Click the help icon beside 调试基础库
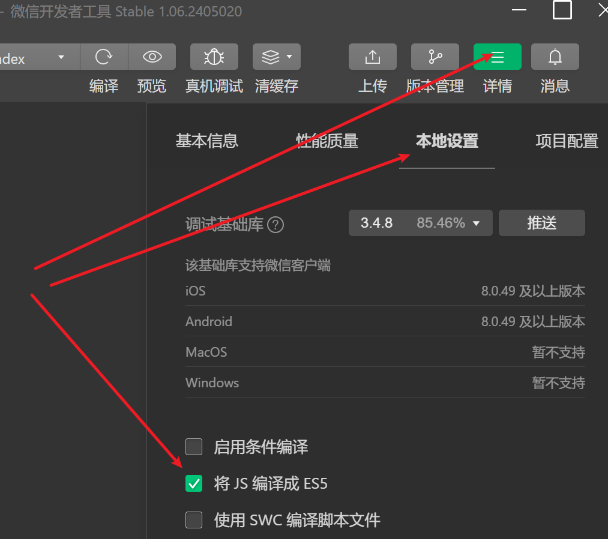The height and width of the screenshot is (539, 608). tap(276, 225)
